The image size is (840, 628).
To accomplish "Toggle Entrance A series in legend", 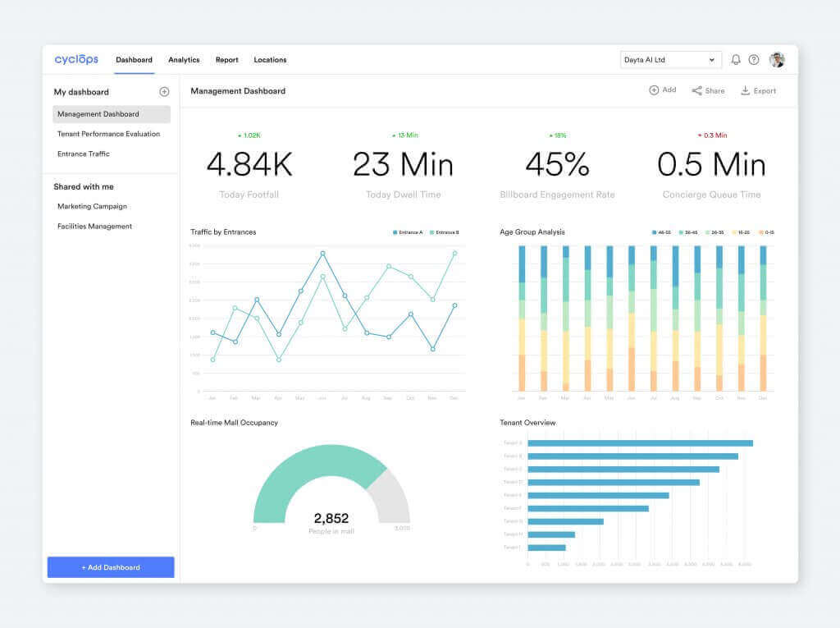I will 409,232.
